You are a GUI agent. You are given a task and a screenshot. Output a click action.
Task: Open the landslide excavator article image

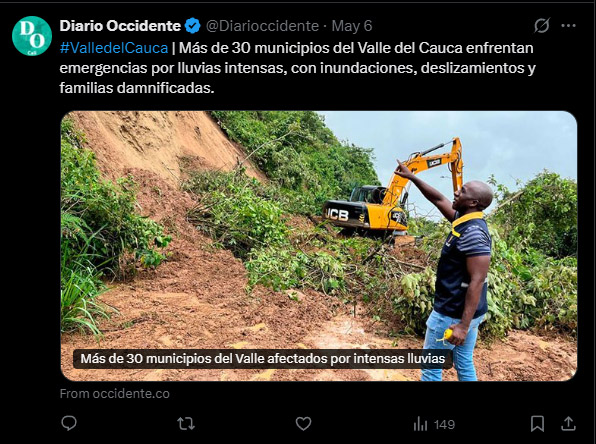pyautogui.click(x=319, y=246)
